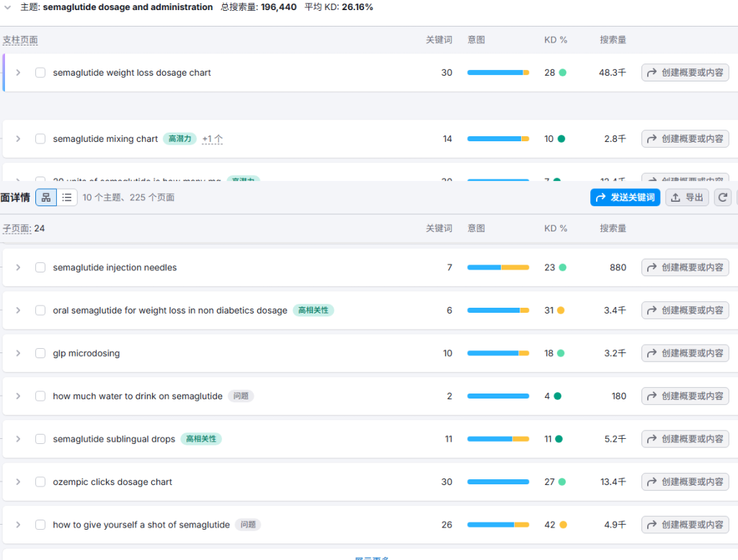Tick how to give yourself a shot checkbox
The height and width of the screenshot is (560, 738).
click(x=40, y=524)
